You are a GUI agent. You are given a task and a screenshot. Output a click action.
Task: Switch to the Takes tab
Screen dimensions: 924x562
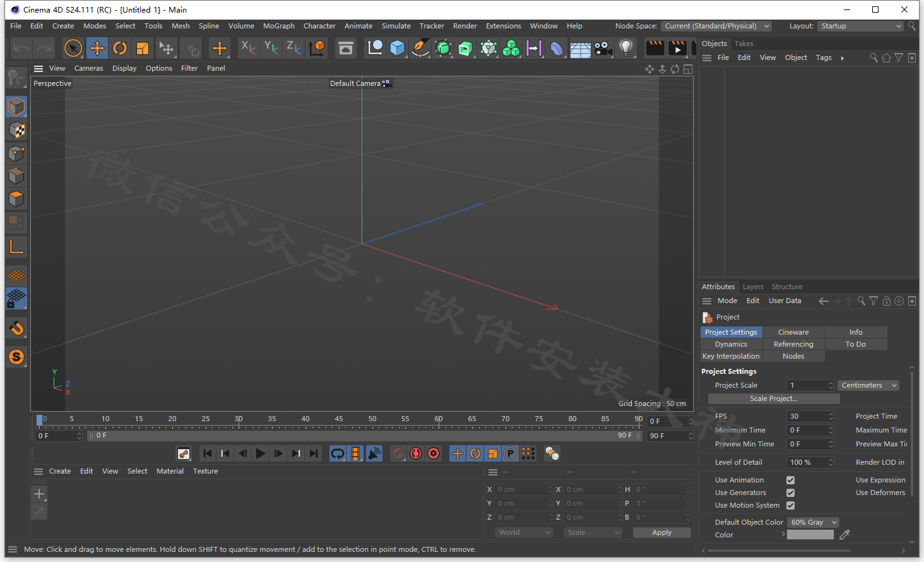744,44
